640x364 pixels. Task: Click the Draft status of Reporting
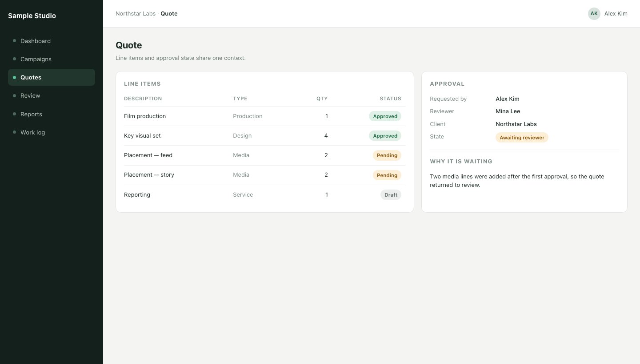tap(391, 195)
